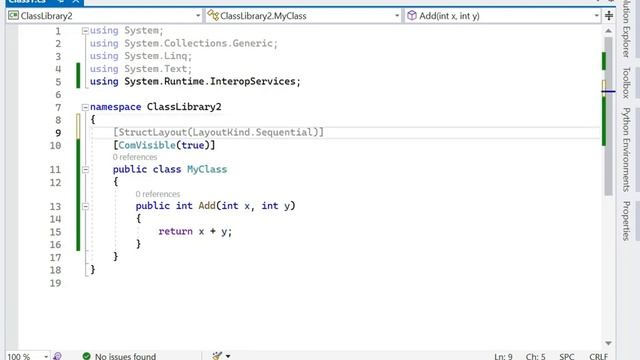Click the return x + y; statement
This screenshot has width=640, height=360.
195,231
